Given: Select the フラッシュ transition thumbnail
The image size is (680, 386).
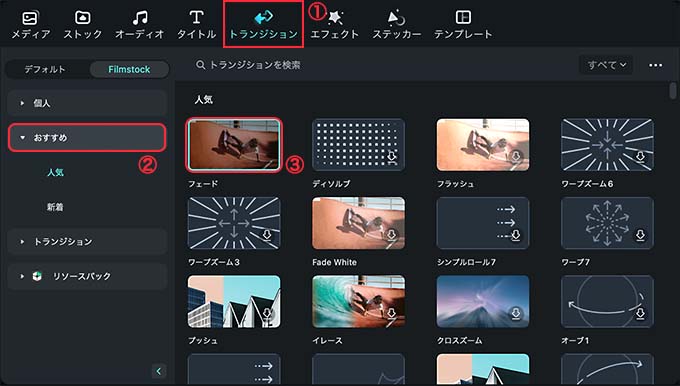Looking at the screenshot, I should pyautogui.click(x=483, y=145).
